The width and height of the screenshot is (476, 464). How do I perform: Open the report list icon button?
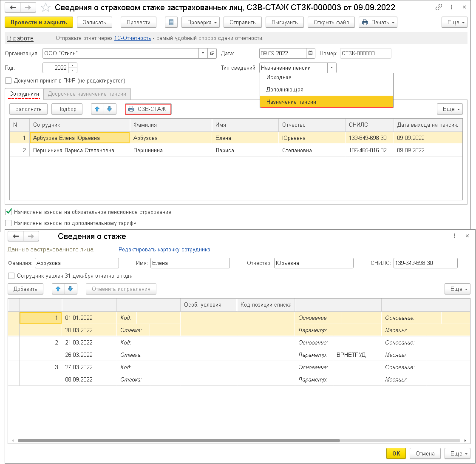tap(171, 23)
